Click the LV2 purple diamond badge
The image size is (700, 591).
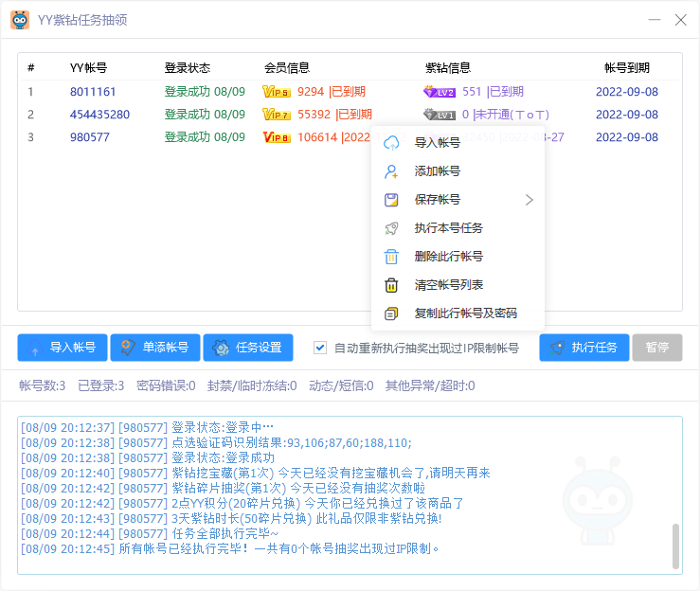tap(440, 92)
